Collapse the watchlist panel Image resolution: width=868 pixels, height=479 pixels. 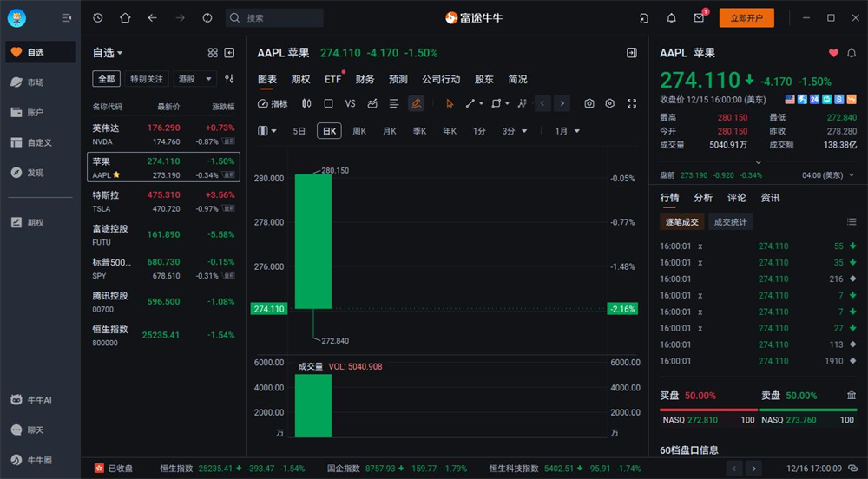click(229, 53)
